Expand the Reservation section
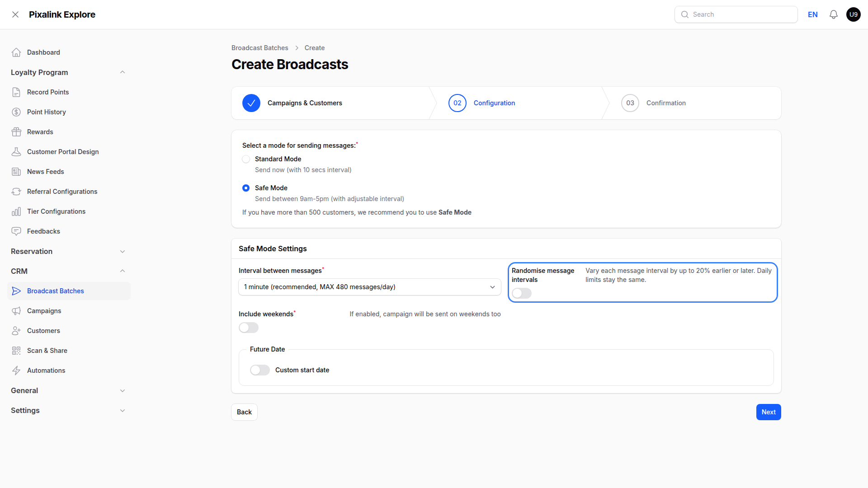The image size is (868, 488). 123,251
